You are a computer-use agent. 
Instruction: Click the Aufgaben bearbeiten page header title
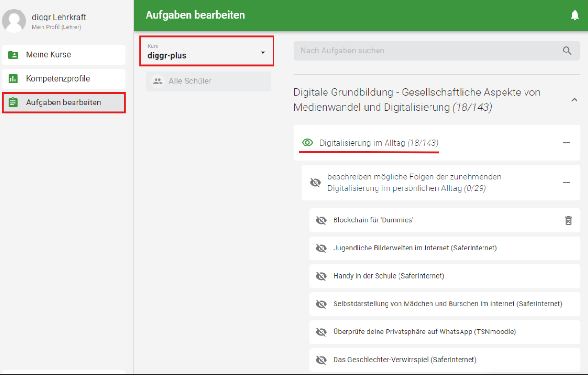tap(195, 15)
